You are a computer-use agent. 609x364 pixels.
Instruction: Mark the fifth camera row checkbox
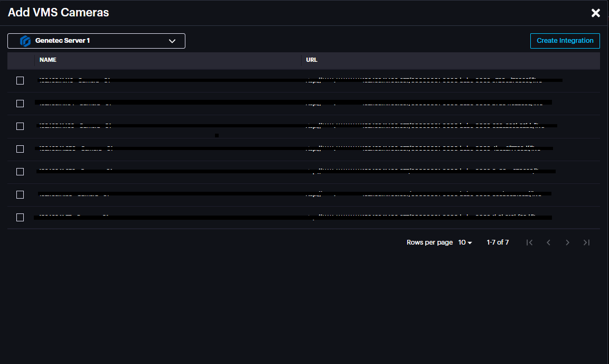coord(20,172)
